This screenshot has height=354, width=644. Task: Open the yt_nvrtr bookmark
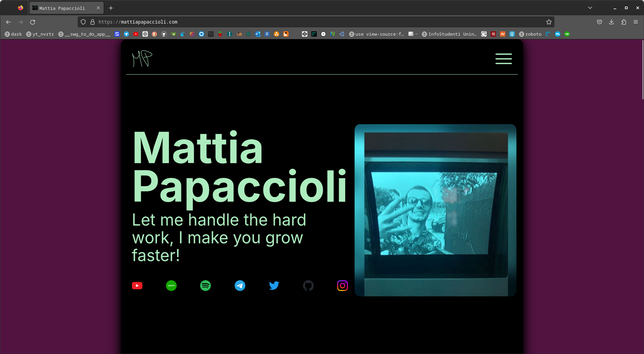[x=40, y=34]
